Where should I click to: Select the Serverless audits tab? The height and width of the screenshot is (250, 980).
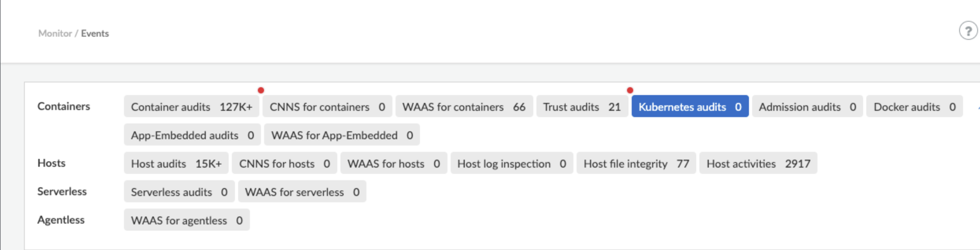[x=179, y=192]
